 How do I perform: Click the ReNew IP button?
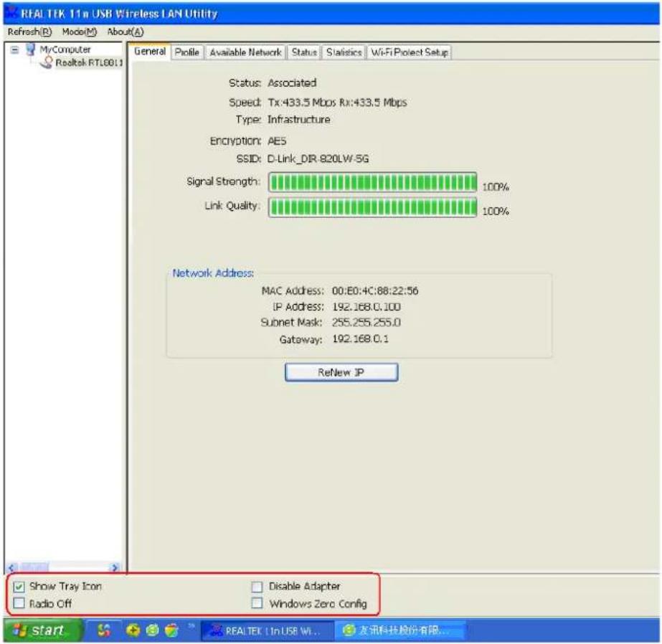[x=341, y=372]
